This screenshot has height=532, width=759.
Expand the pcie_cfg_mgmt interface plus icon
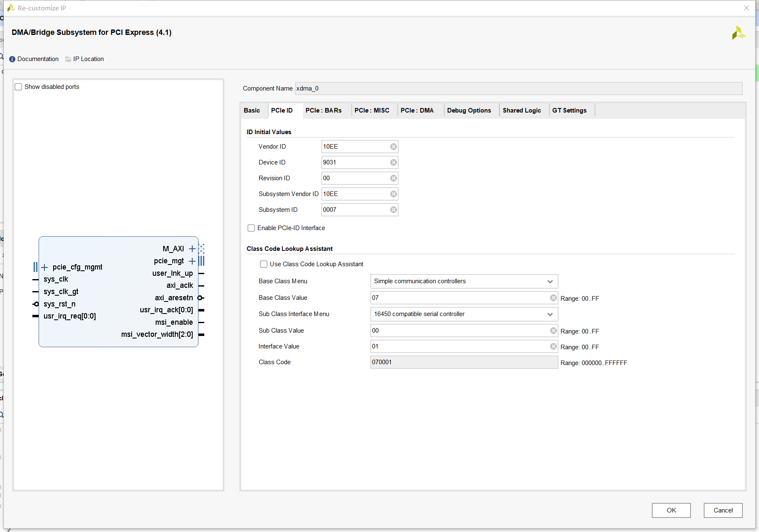click(44, 267)
